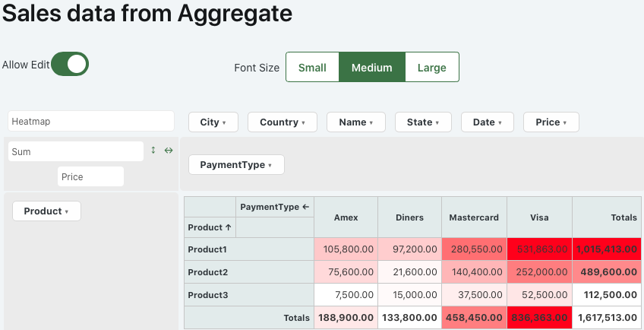Open the Price value attribute dropdown
This screenshot has width=644, height=330.
(x=90, y=176)
